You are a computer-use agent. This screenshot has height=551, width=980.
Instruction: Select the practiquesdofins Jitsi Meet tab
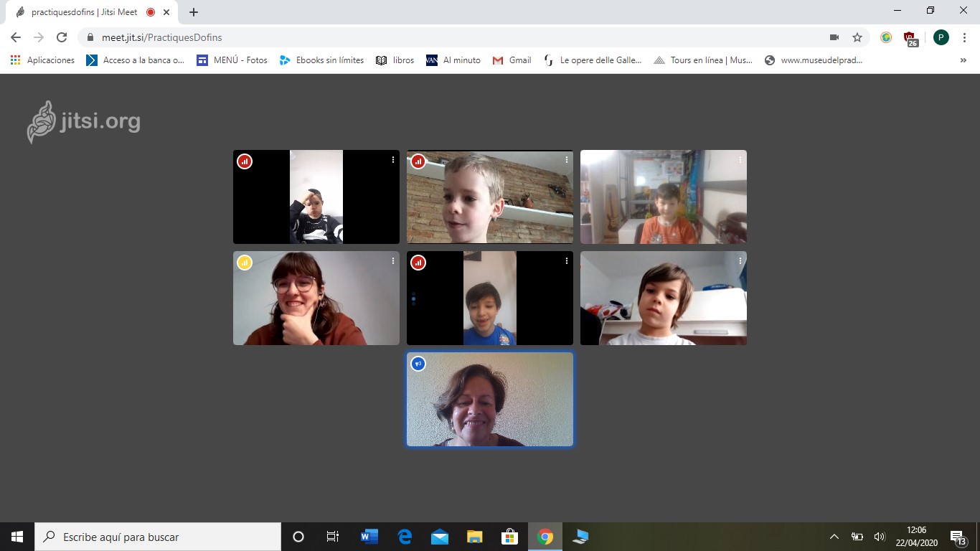pyautogui.click(x=84, y=12)
